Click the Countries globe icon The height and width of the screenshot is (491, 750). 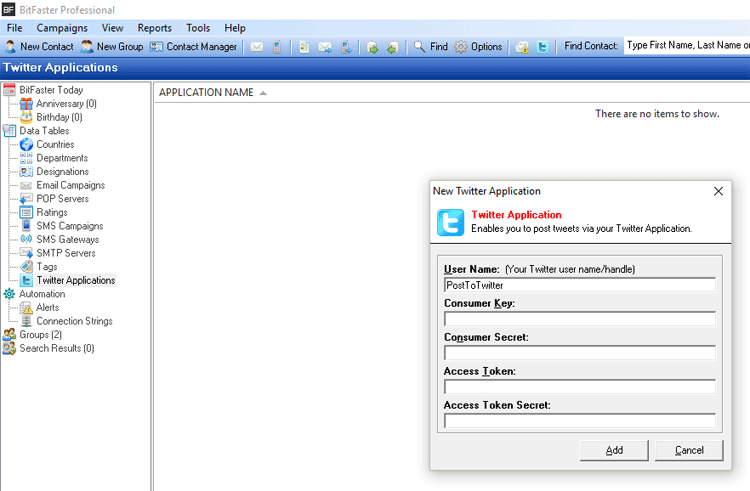pyautogui.click(x=26, y=144)
